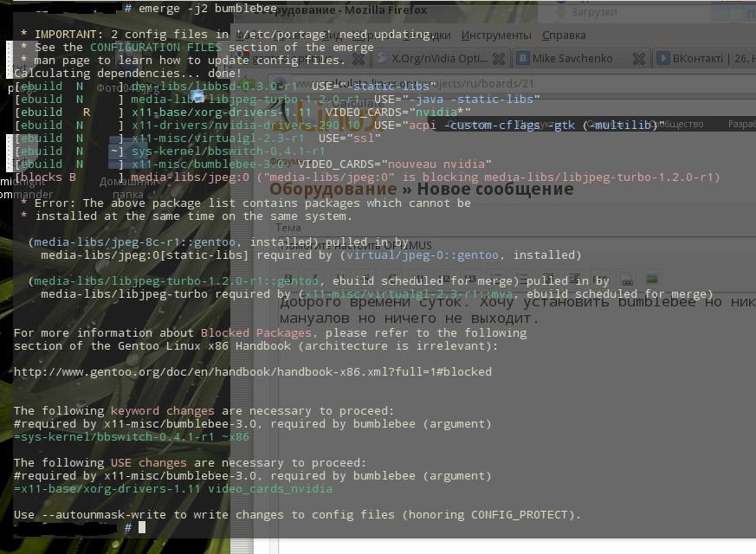Image resolution: width=756 pixels, height=554 pixels.
Task: Click the terminal line '=sys-kernel/bbswitch-0.4.1-r1 ~x86'
Action: pos(131,437)
